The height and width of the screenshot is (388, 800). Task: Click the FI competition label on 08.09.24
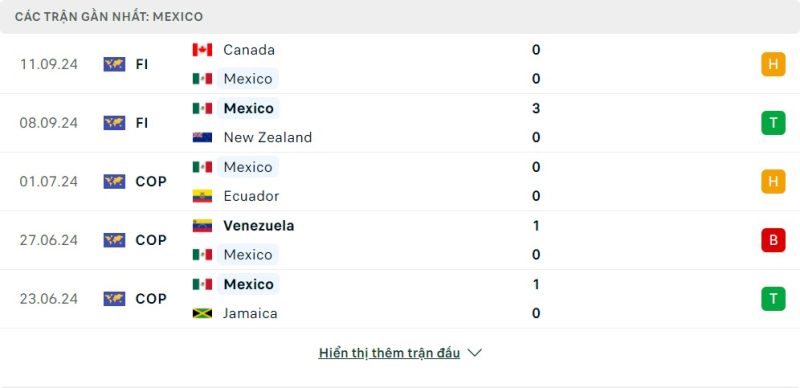point(142,123)
